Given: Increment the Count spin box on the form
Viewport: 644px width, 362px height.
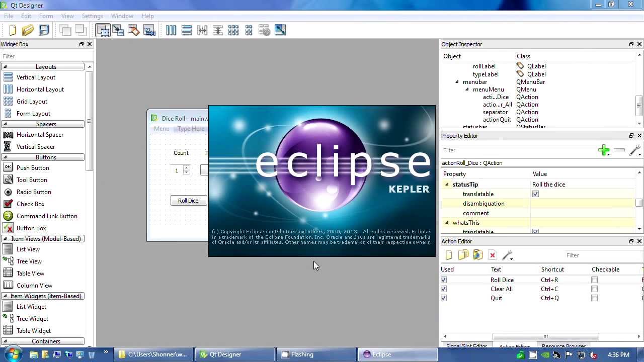Looking at the screenshot, I should click(x=186, y=168).
